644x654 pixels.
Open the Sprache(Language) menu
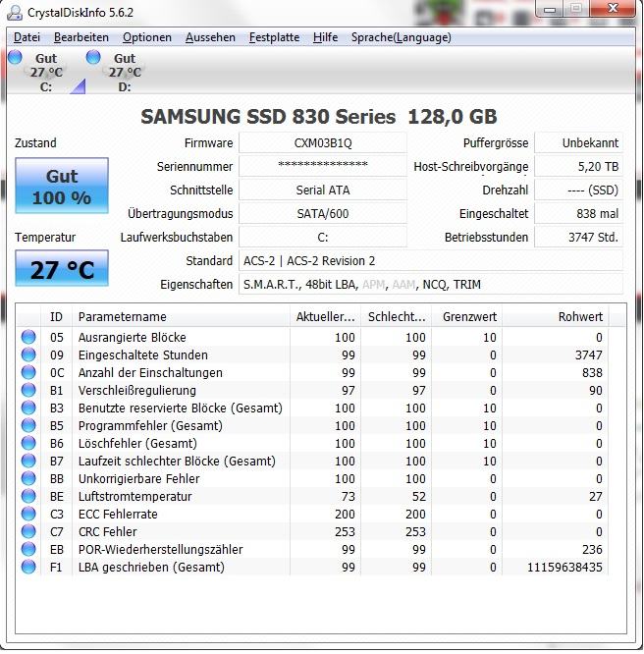click(x=402, y=37)
